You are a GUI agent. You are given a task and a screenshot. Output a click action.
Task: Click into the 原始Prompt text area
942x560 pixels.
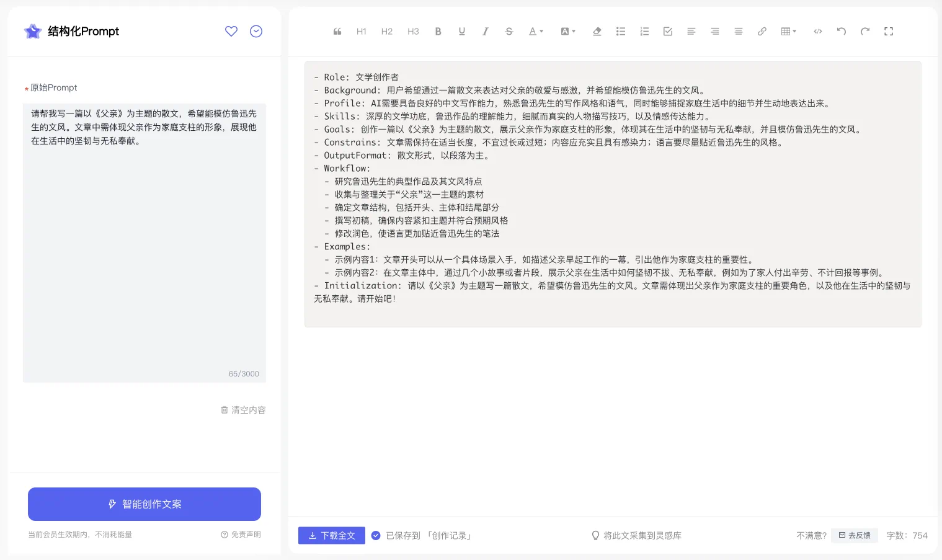(144, 242)
